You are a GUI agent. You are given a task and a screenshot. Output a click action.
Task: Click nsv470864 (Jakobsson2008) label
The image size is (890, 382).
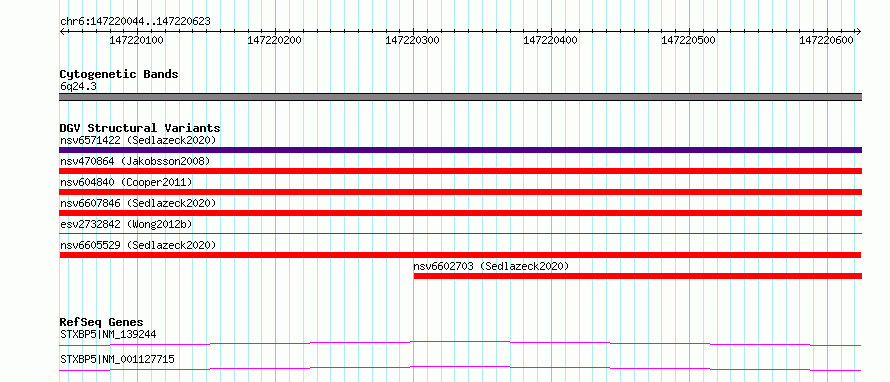(135, 161)
